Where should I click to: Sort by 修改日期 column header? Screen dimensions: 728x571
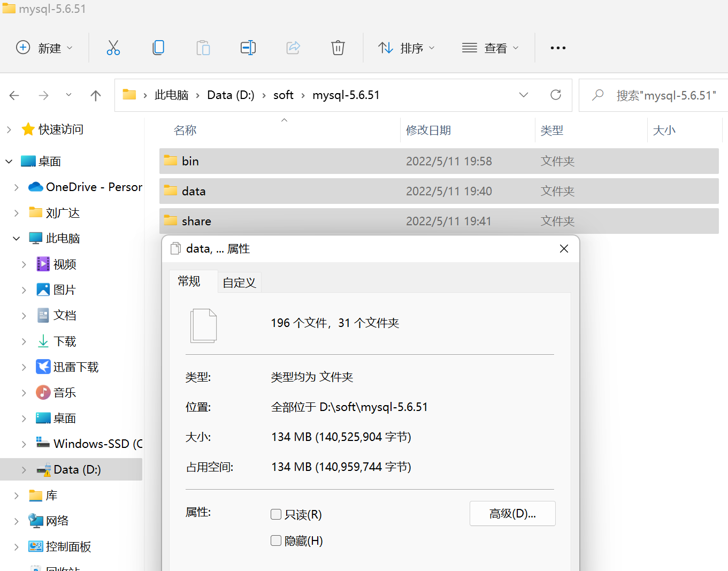pyautogui.click(x=428, y=130)
